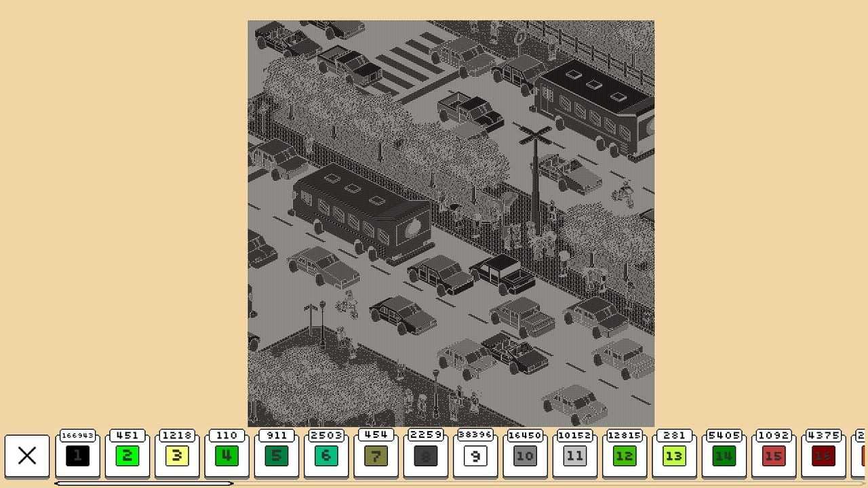Pick bright green color number 2
868x488 pixels.
(x=127, y=456)
